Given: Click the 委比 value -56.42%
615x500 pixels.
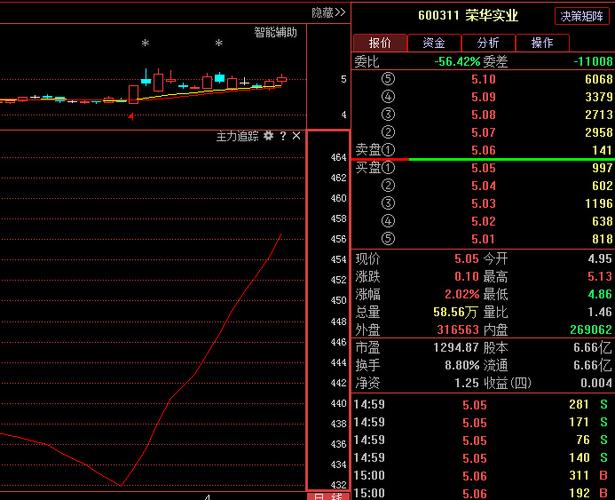Looking at the screenshot, I should point(457,62).
